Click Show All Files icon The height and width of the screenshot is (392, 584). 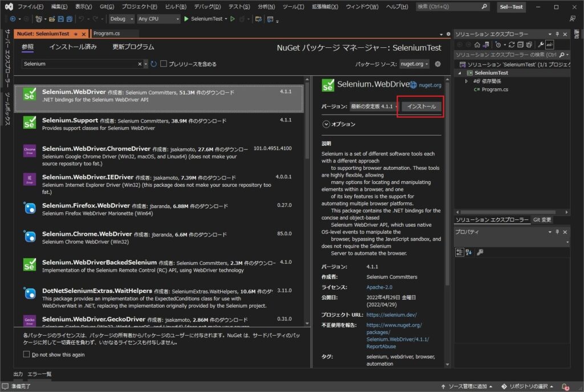(x=529, y=44)
